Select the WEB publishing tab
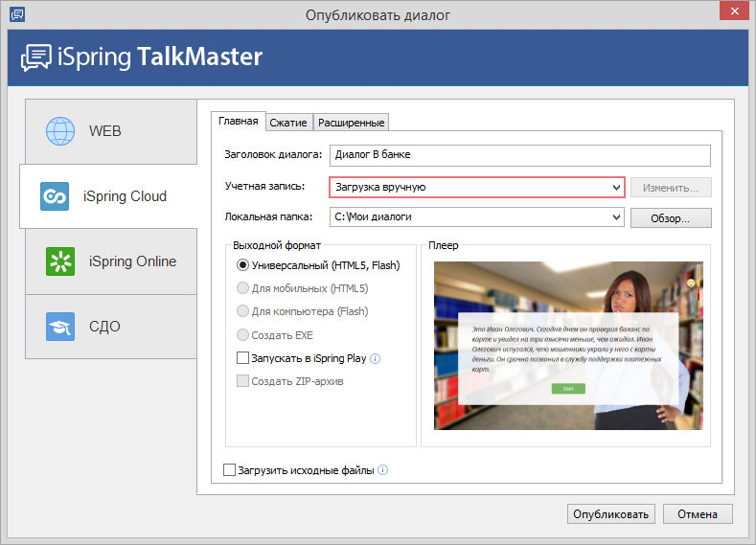 (x=111, y=131)
